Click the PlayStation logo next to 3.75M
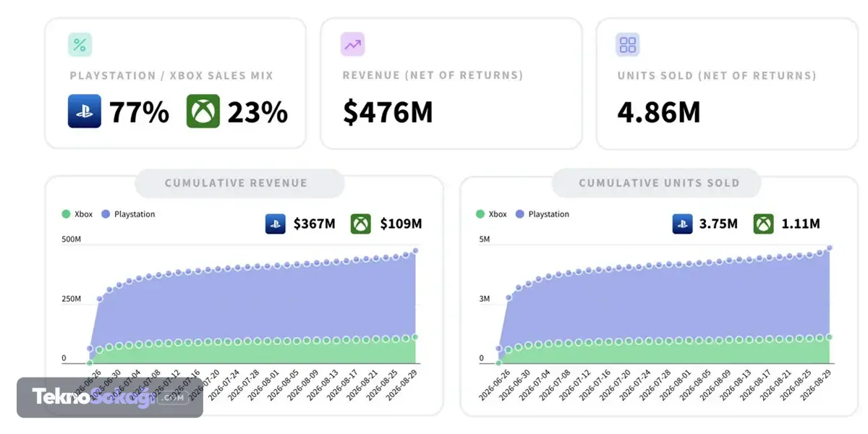This screenshot has height=434, width=868. [682, 224]
